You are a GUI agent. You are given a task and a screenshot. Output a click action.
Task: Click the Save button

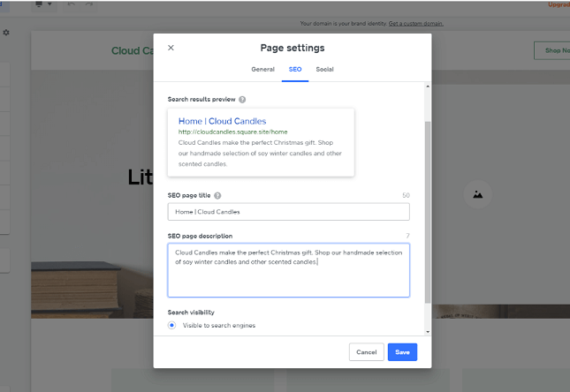point(402,352)
